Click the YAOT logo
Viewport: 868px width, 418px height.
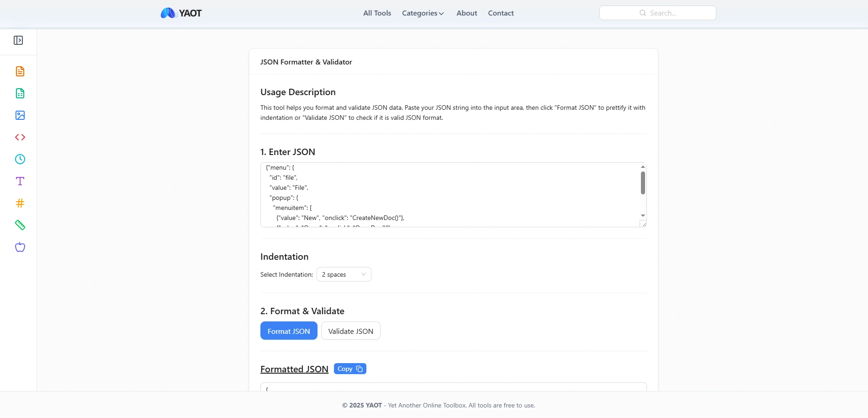[x=181, y=13]
